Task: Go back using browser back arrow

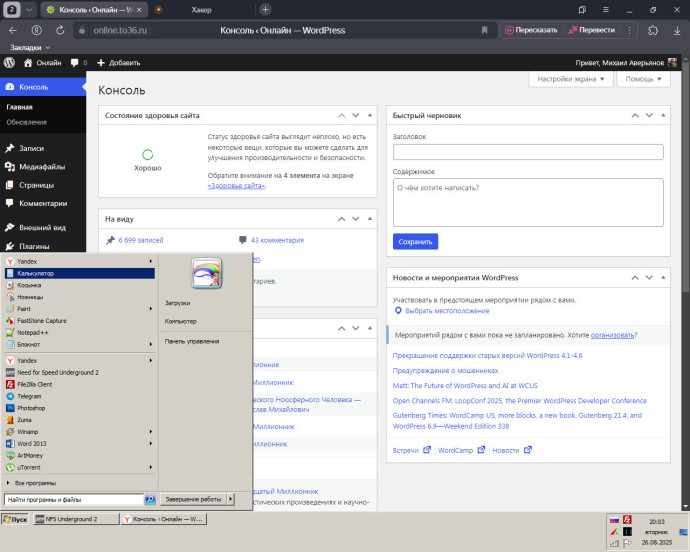Action: pos(13,30)
